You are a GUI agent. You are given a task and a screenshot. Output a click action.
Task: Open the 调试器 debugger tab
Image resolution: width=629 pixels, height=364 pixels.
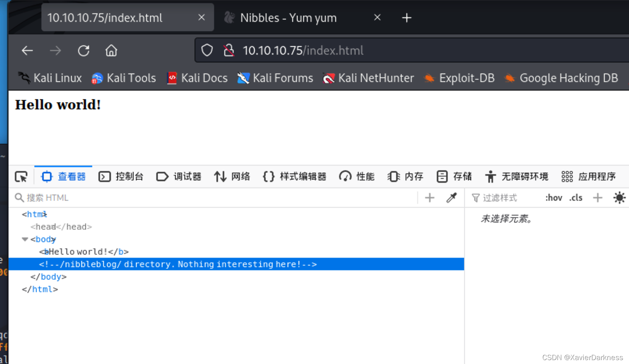pos(179,177)
